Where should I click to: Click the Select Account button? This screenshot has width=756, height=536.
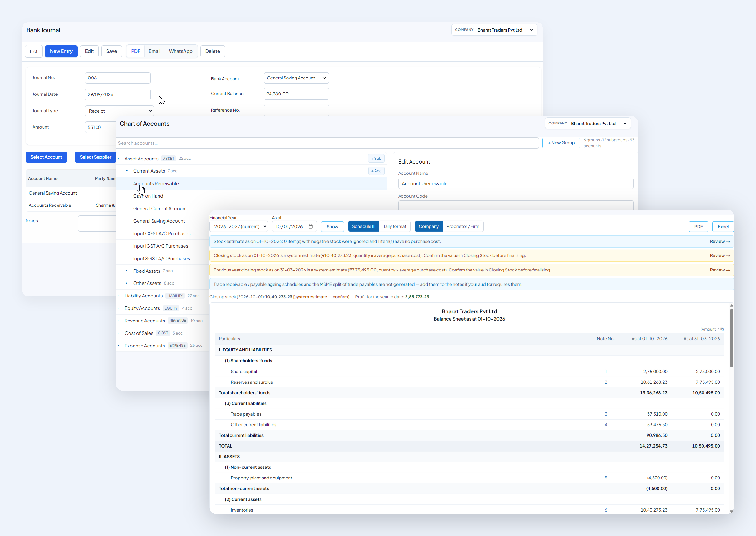(x=46, y=157)
